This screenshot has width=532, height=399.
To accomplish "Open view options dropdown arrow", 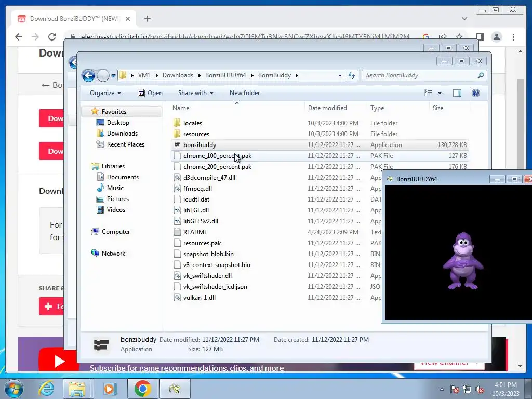I will point(440,93).
